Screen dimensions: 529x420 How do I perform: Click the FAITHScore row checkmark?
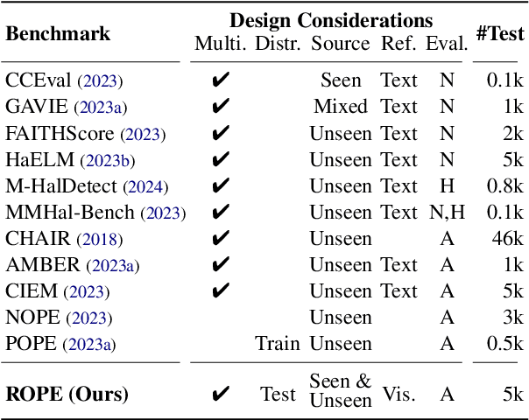pyautogui.click(x=221, y=134)
